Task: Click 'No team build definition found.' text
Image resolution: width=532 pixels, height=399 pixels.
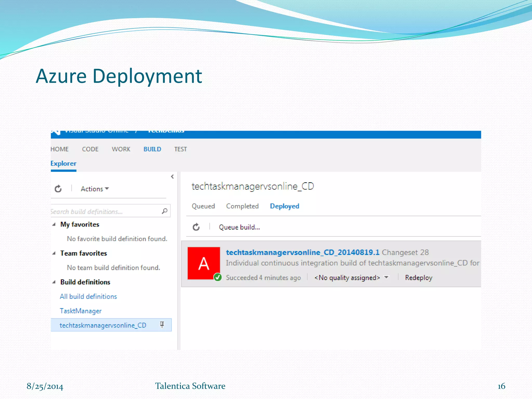Action: (114, 268)
